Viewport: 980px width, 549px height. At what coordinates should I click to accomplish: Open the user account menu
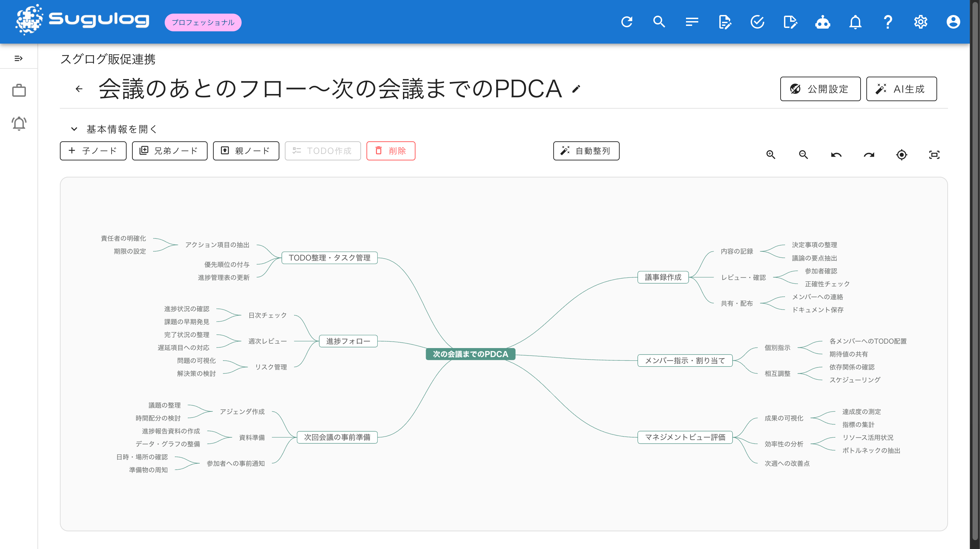point(953,22)
